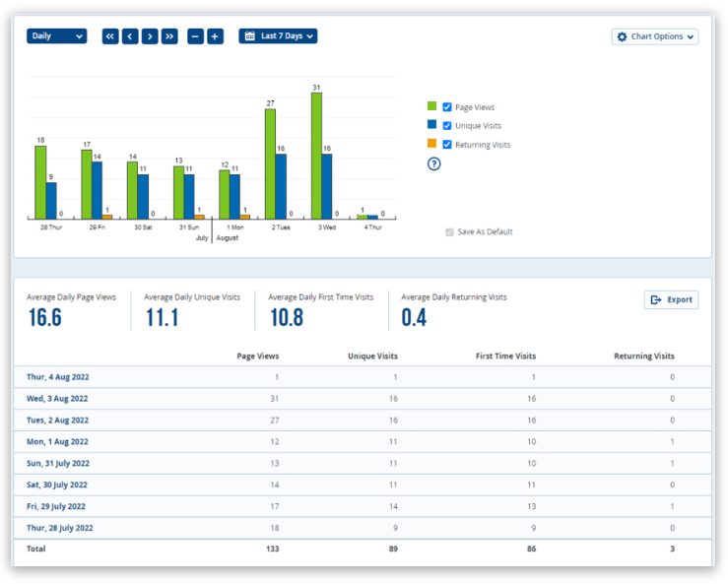
Task: Zoom in chart range with plus button
Action: [215, 36]
